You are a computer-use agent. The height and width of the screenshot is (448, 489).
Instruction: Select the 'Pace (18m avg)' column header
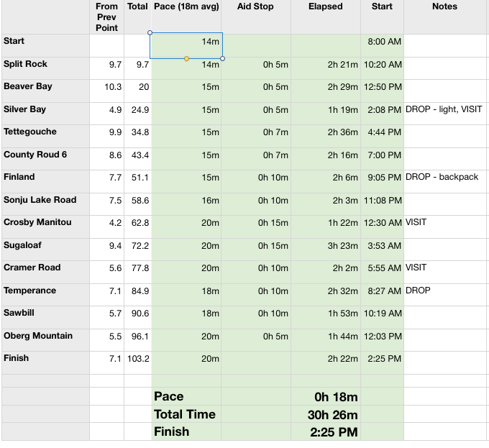[186, 6]
